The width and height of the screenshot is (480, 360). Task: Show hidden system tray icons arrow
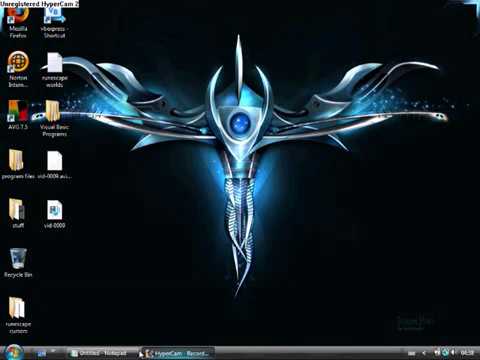tap(424, 353)
